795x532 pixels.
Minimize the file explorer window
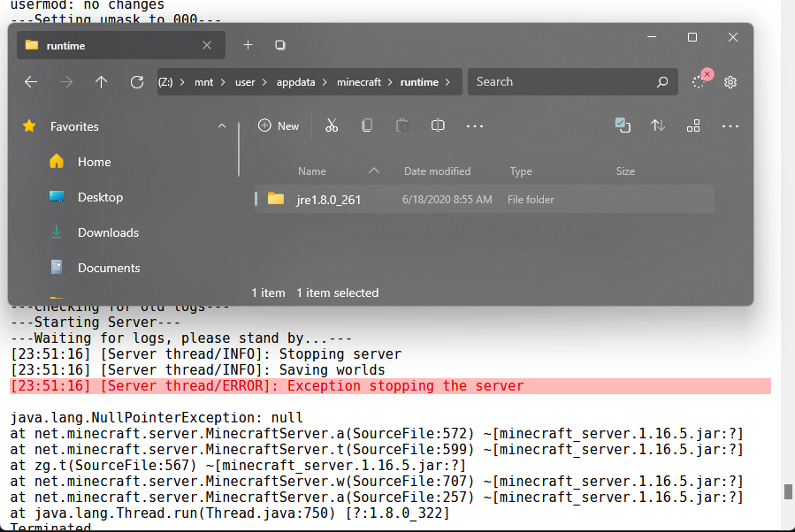(x=652, y=37)
